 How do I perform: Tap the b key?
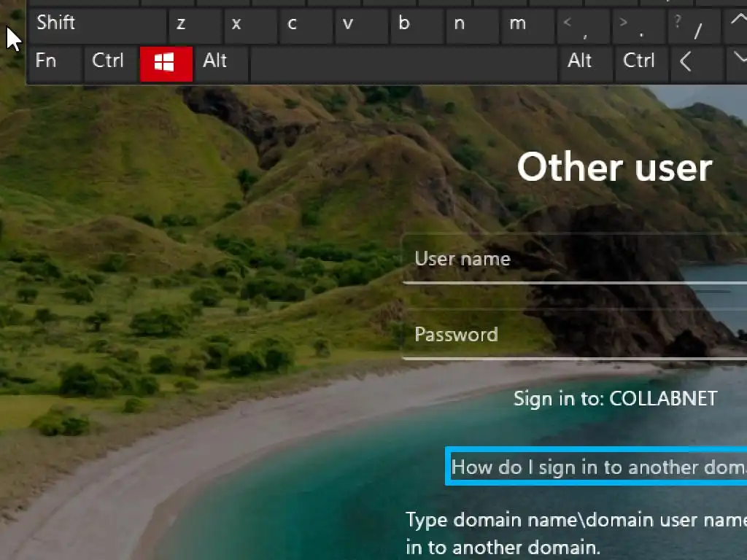point(417,26)
